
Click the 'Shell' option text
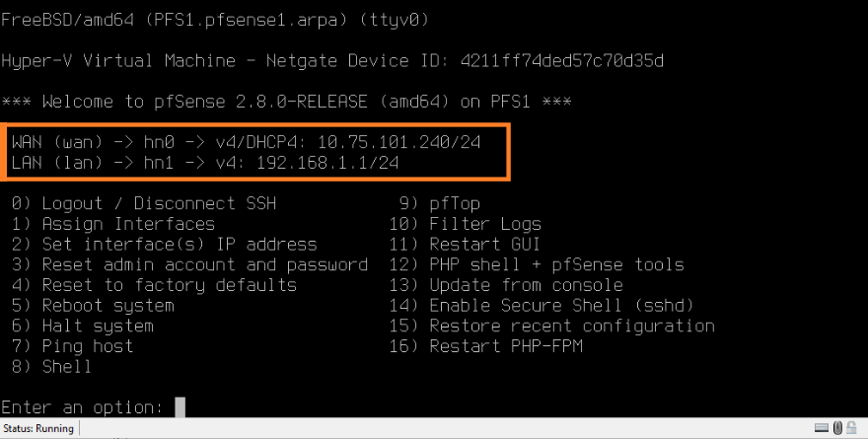[66, 366]
